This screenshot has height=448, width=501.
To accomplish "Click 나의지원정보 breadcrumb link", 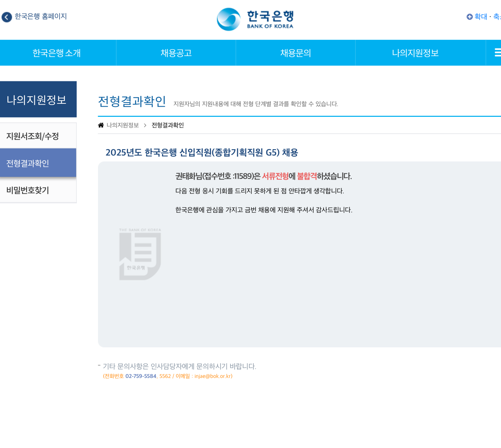I will [x=123, y=125].
